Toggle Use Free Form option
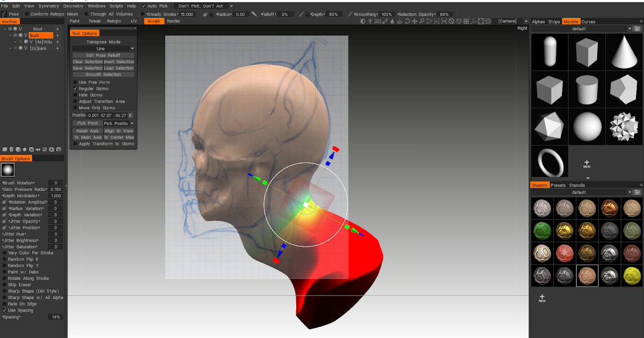Viewport: 644px width, 338px height. 74,82
